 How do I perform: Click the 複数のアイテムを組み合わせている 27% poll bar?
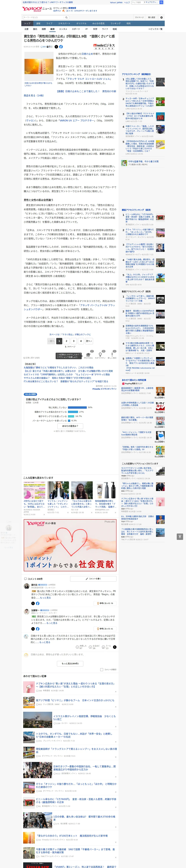[73, 412]
